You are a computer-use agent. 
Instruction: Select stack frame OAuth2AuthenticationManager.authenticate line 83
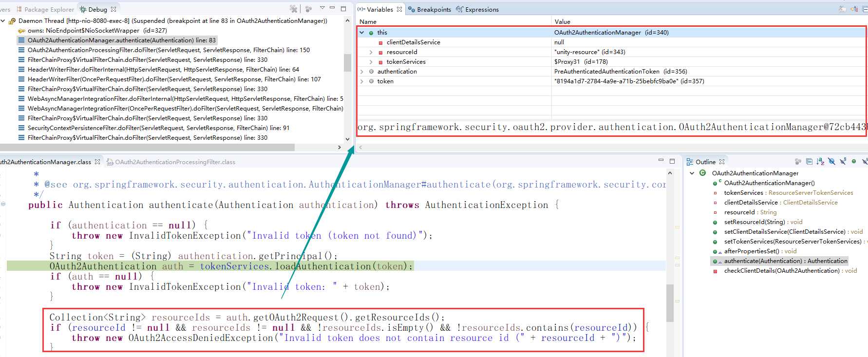coord(117,40)
